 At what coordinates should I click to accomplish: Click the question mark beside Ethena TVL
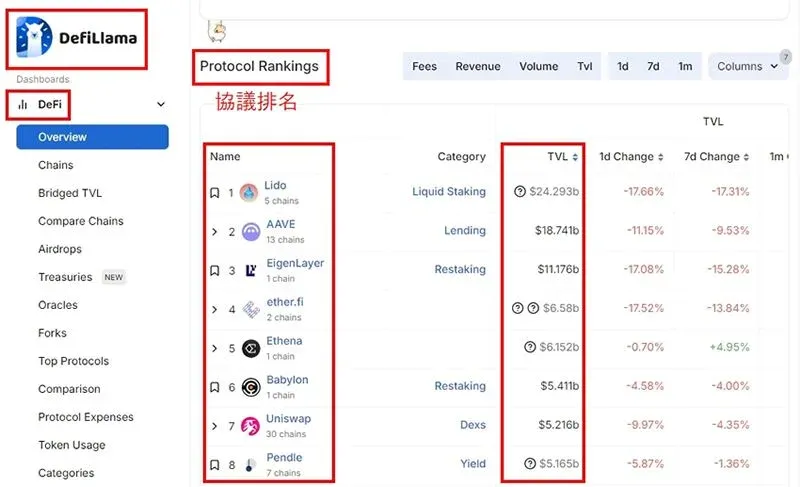tap(530, 347)
